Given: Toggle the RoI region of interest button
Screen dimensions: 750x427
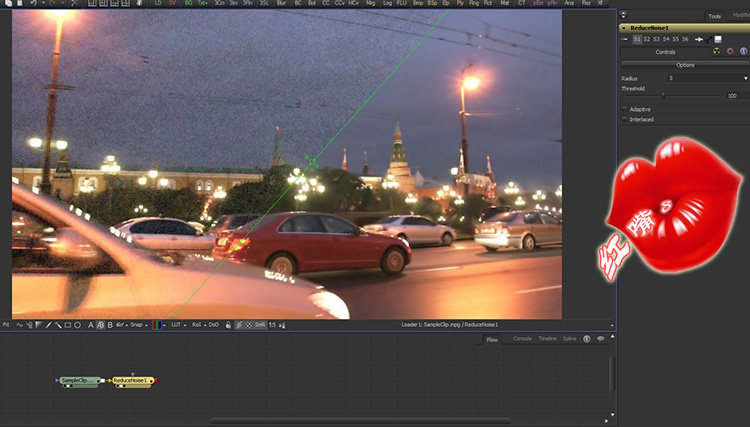Looking at the screenshot, I should pos(196,325).
